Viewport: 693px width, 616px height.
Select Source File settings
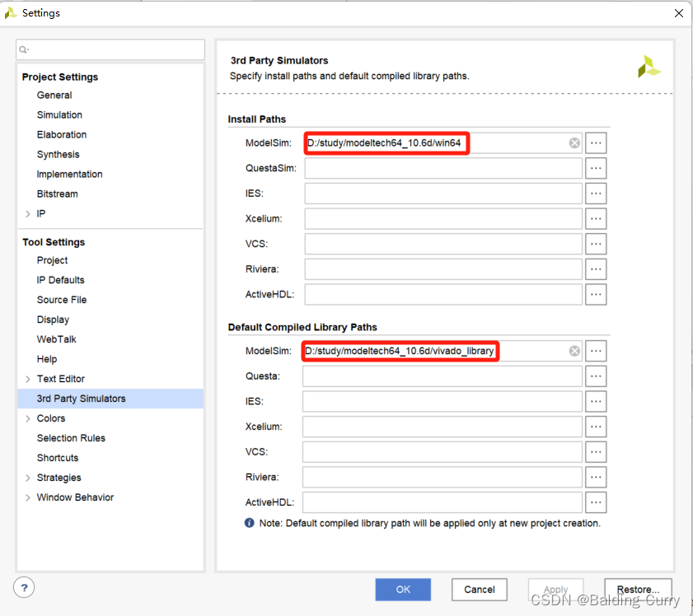tap(62, 300)
